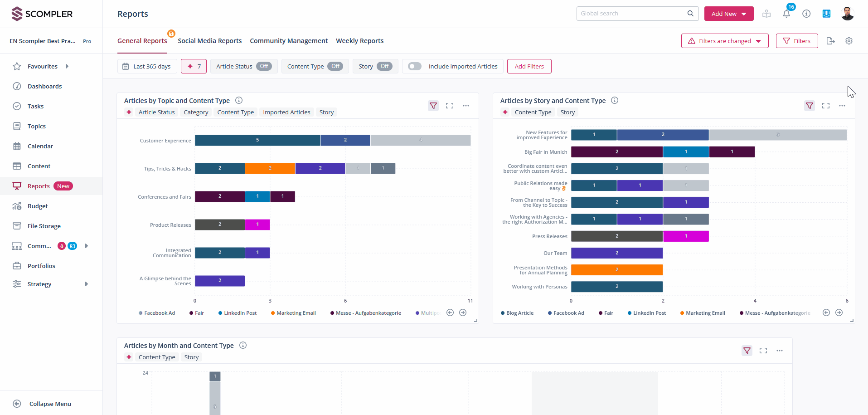Open filter icon on Articles by Story chart
The image size is (868, 415).
[809, 106]
